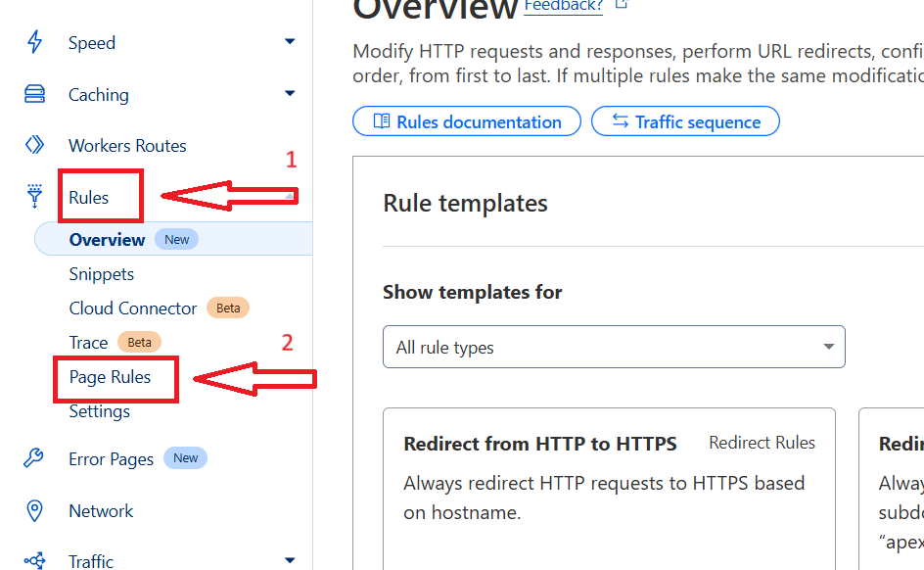Click the external link icon beside Feedback
The image size is (924, 570).
point(619,5)
